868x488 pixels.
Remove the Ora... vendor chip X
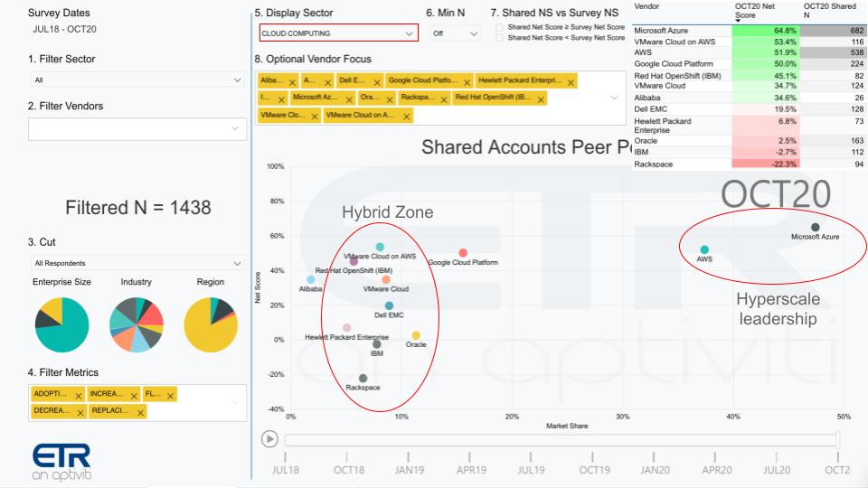[390, 99]
